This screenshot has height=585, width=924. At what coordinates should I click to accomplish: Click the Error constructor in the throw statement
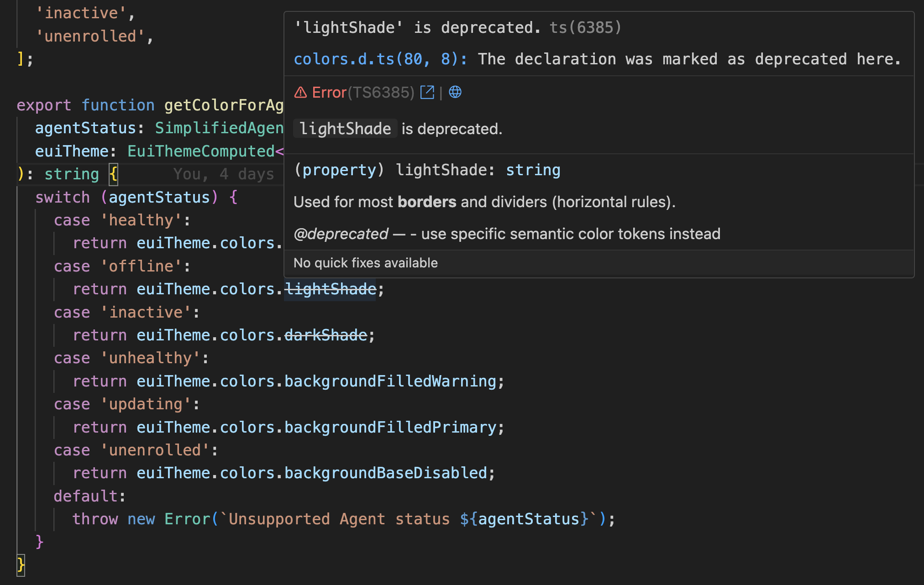(x=187, y=519)
